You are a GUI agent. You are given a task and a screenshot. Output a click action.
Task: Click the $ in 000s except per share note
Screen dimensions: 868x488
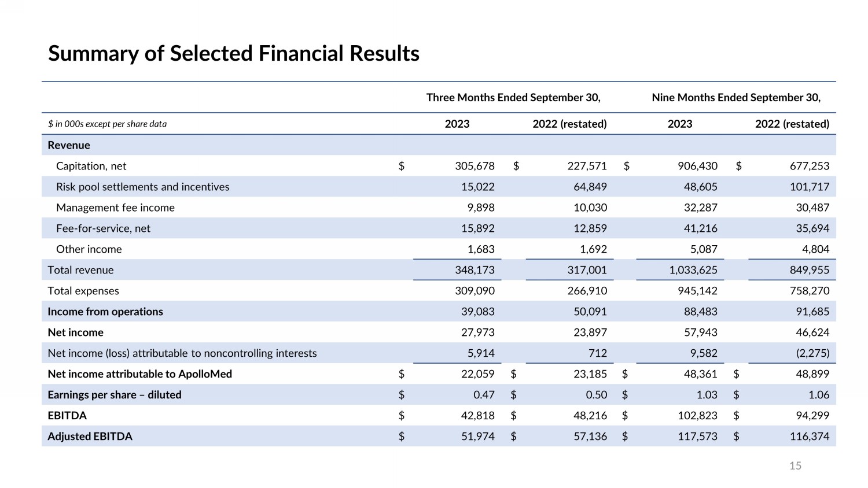pyautogui.click(x=107, y=124)
